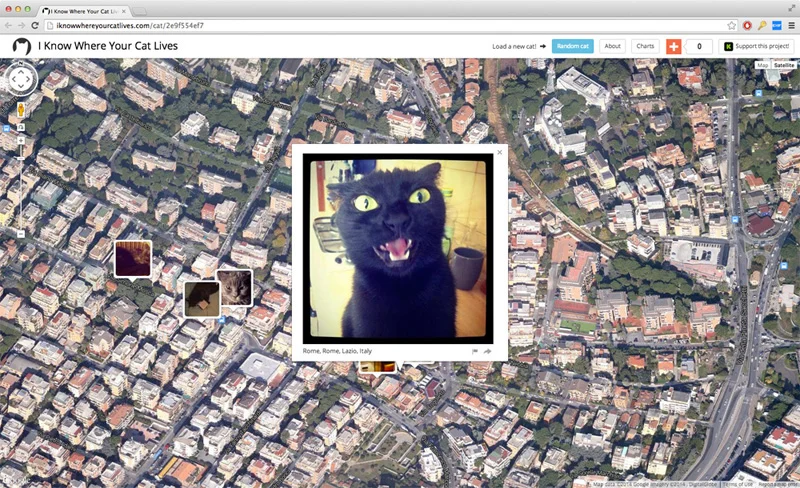Open a new browser tab
The image size is (800, 488).
(139, 11)
